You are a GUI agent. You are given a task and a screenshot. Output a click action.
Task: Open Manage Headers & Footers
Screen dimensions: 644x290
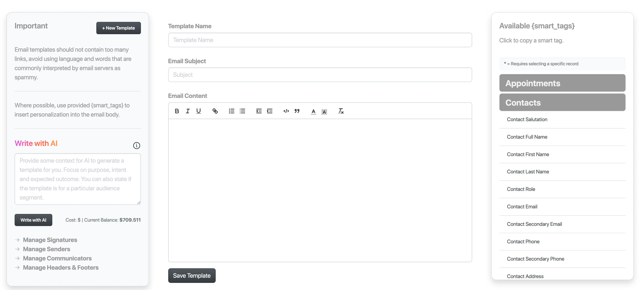click(61, 268)
